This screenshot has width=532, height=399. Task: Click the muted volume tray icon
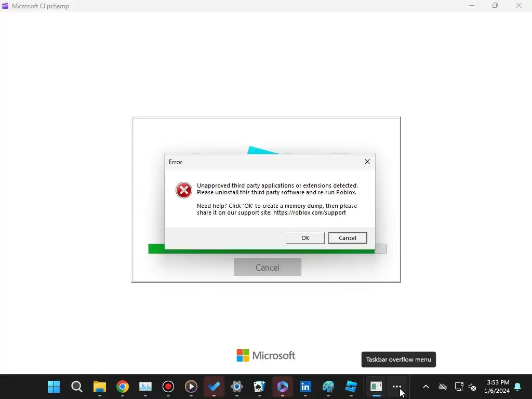point(472,387)
